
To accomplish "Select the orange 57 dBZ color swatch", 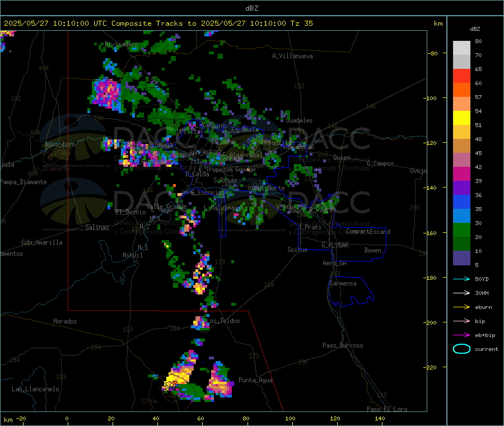I will tap(461, 90).
